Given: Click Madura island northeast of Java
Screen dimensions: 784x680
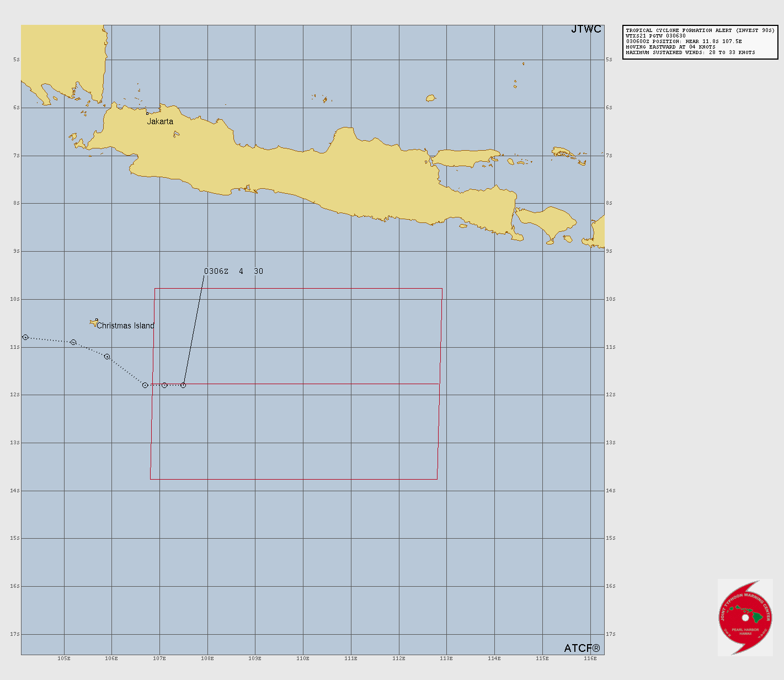Looking at the screenshot, I should pyautogui.click(x=466, y=157).
